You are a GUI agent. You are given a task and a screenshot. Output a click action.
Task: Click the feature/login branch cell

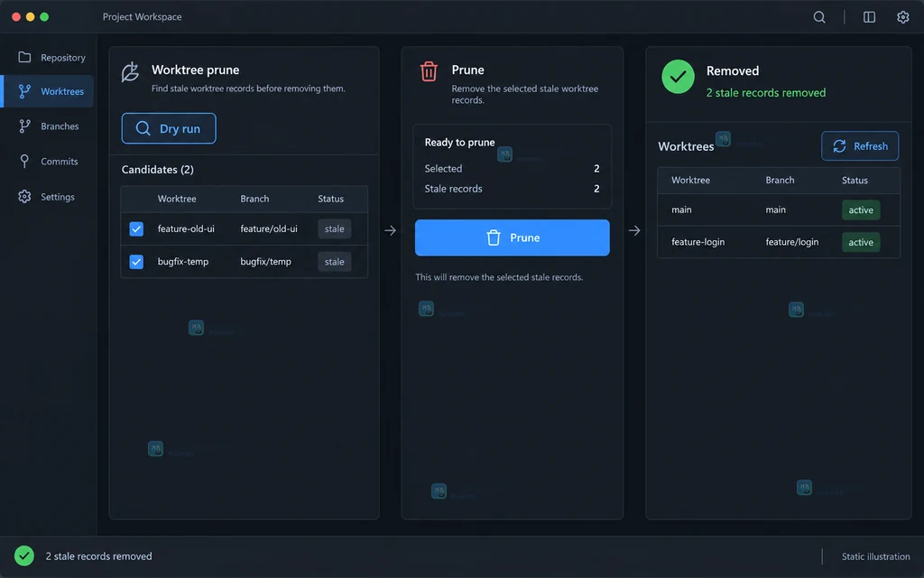click(792, 242)
